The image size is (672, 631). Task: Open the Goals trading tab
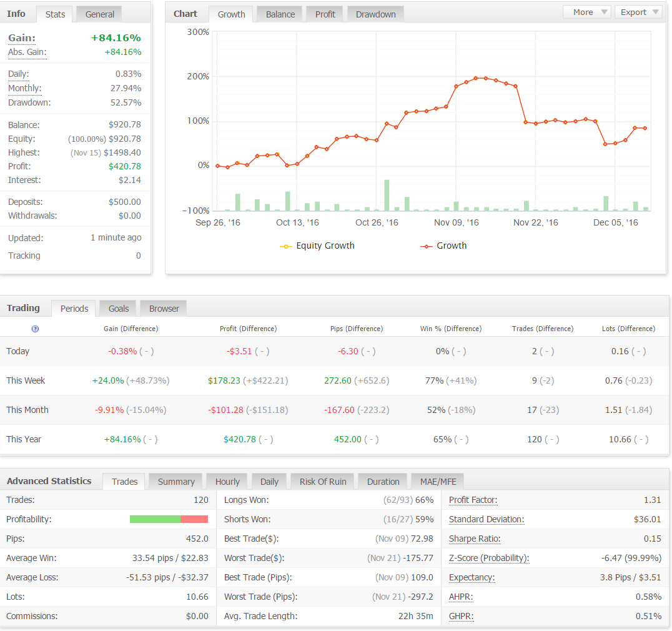click(x=118, y=309)
